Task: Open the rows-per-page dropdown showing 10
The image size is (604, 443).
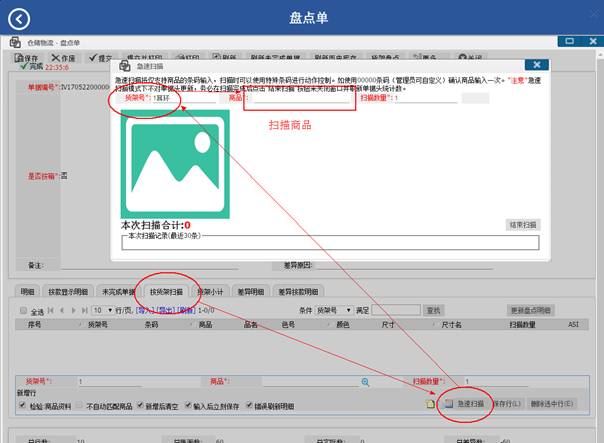Action: pos(103,310)
